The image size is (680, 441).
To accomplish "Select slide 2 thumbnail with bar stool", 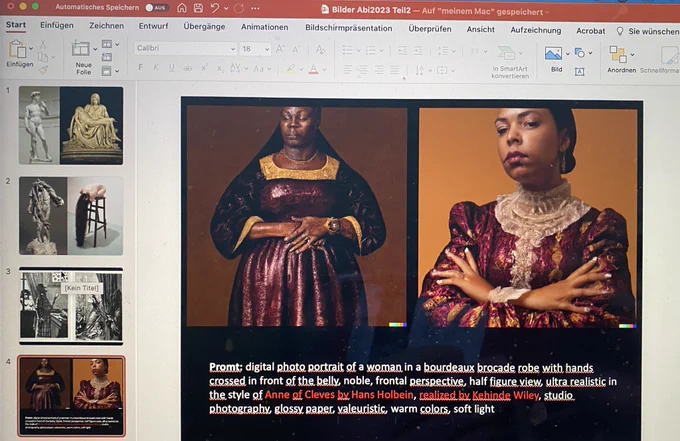I will click(x=71, y=216).
